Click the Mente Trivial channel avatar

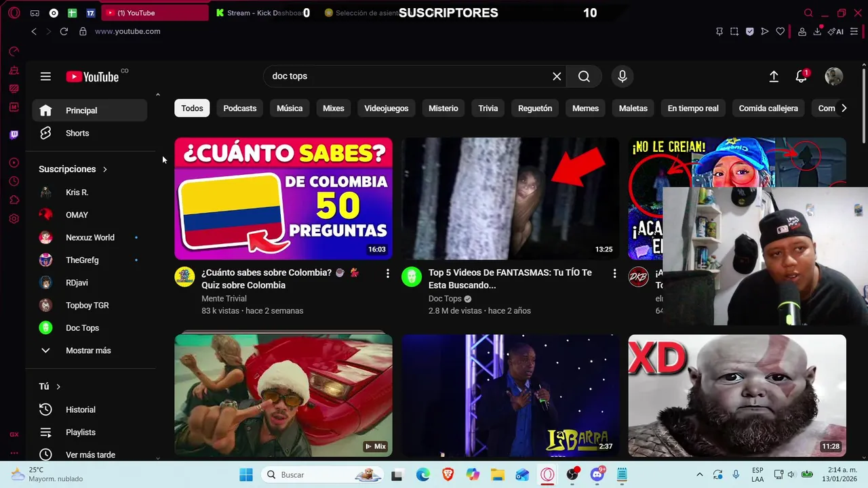point(184,277)
